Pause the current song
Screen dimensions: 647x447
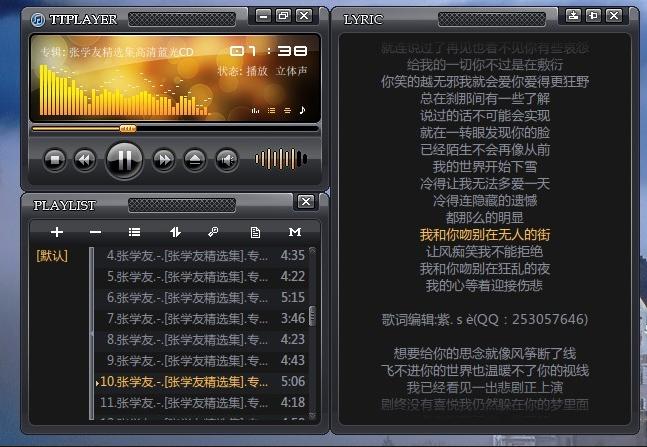[124, 160]
